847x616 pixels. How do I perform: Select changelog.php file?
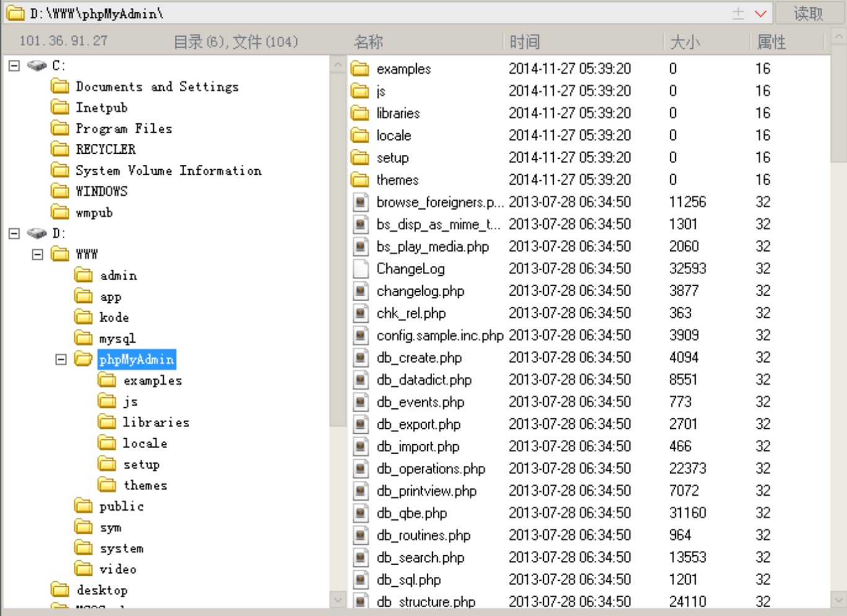click(420, 291)
